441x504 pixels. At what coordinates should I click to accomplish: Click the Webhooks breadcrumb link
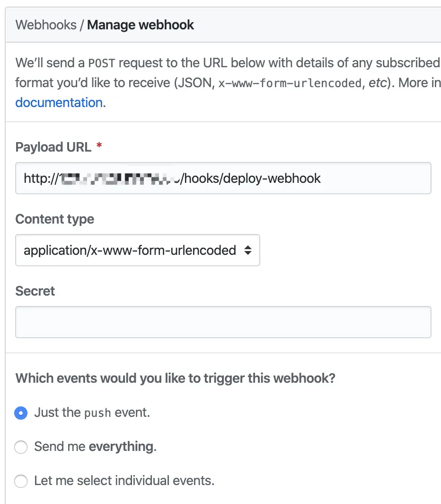[x=46, y=25]
